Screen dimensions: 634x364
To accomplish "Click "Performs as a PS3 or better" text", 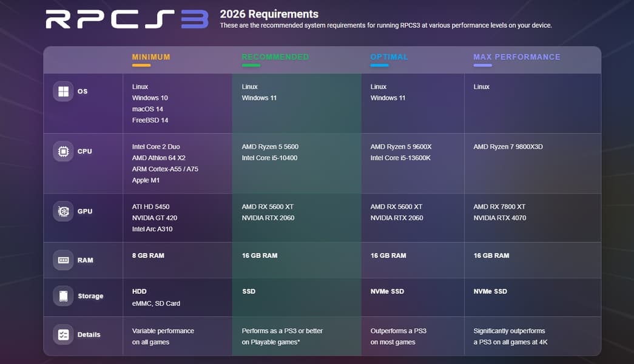I will (282, 331).
